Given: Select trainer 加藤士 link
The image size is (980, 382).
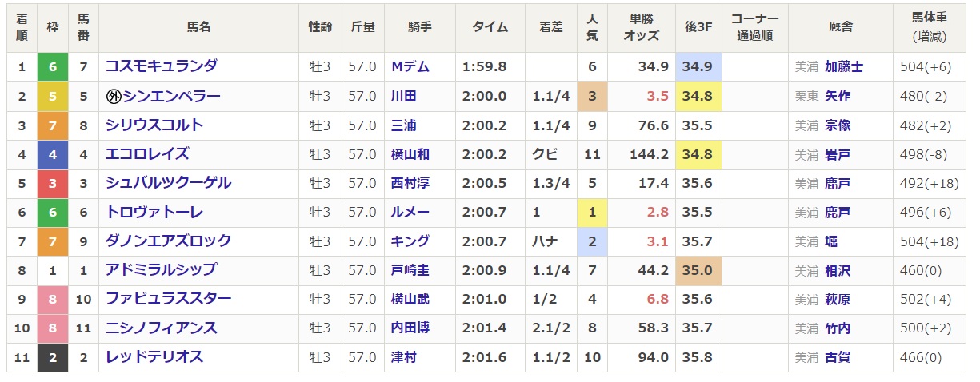Looking at the screenshot, I should coord(844,67).
